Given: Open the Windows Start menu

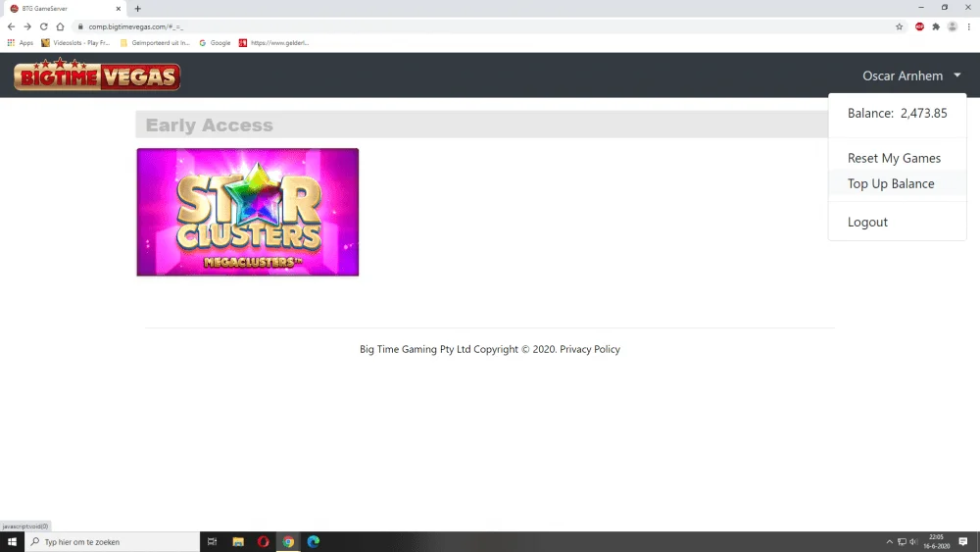Looking at the screenshot, I should pyautogui.click(x=12, y=541).
